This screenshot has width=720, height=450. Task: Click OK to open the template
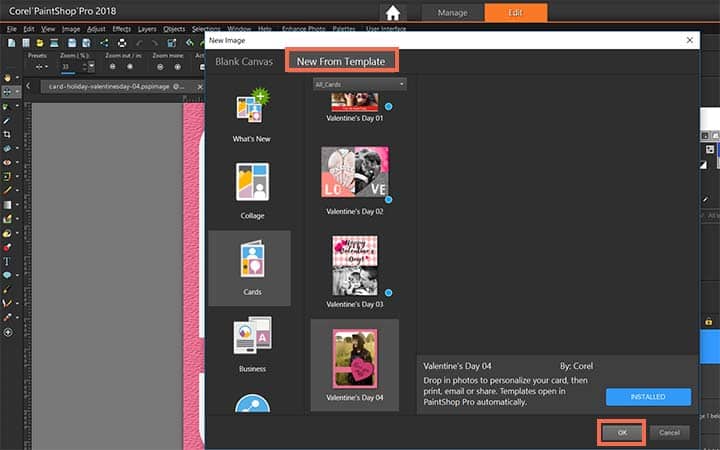622,433
